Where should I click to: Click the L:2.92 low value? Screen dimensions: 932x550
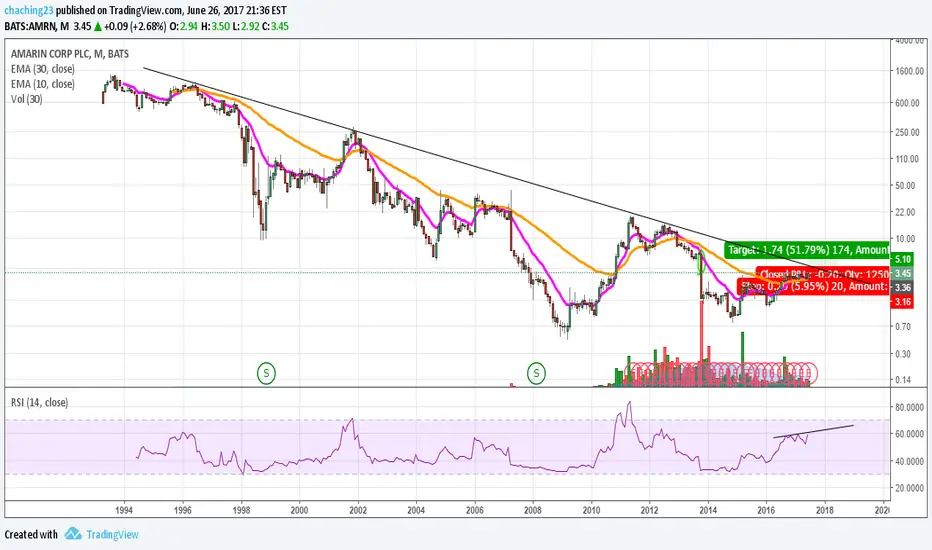(x=245, y=26)
